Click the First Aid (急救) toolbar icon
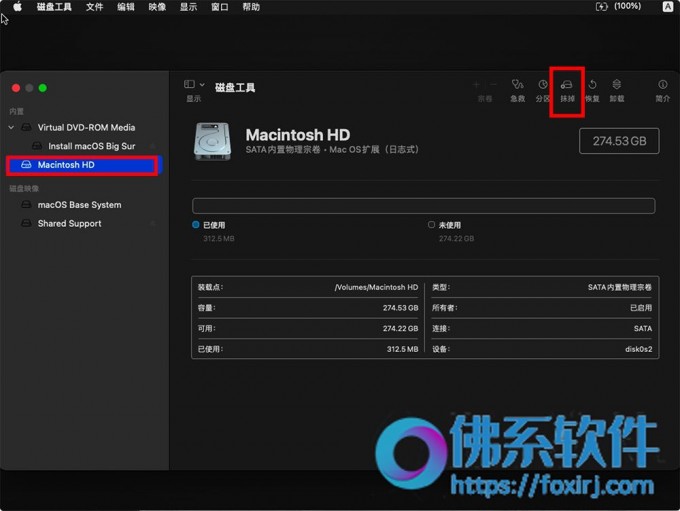Image resolution: width=680 pixels, height=511 pixels. coord(517,84)
